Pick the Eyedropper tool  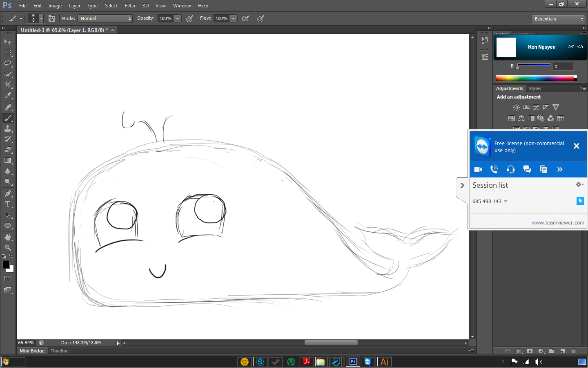coord(8,96)
